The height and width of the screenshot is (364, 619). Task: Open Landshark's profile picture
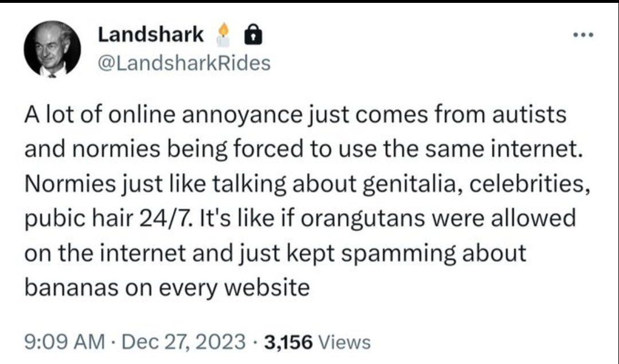(52, 50)
